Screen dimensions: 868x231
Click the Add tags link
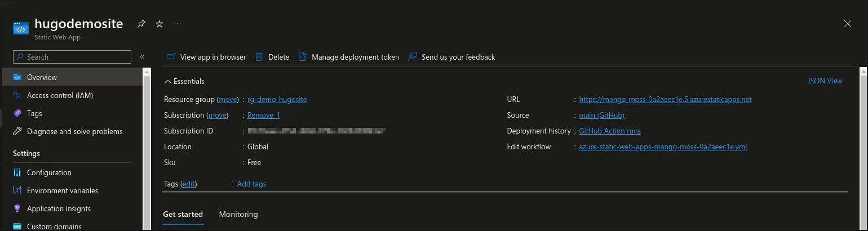coord(251,184)
